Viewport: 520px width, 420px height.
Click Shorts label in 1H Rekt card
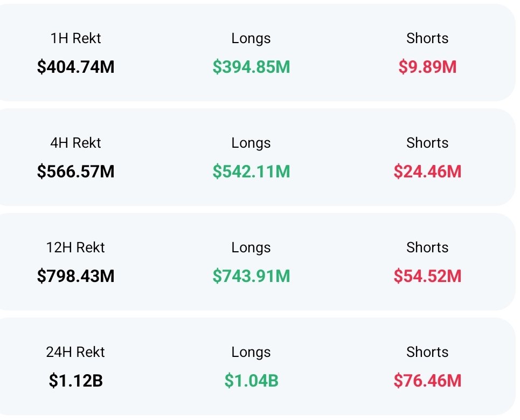427,38
